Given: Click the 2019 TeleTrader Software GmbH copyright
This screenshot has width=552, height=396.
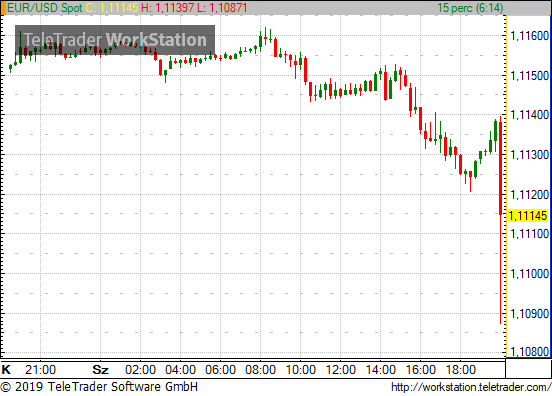Looking at the screenshot, I should pyautogui.click(x=99, y=386).
